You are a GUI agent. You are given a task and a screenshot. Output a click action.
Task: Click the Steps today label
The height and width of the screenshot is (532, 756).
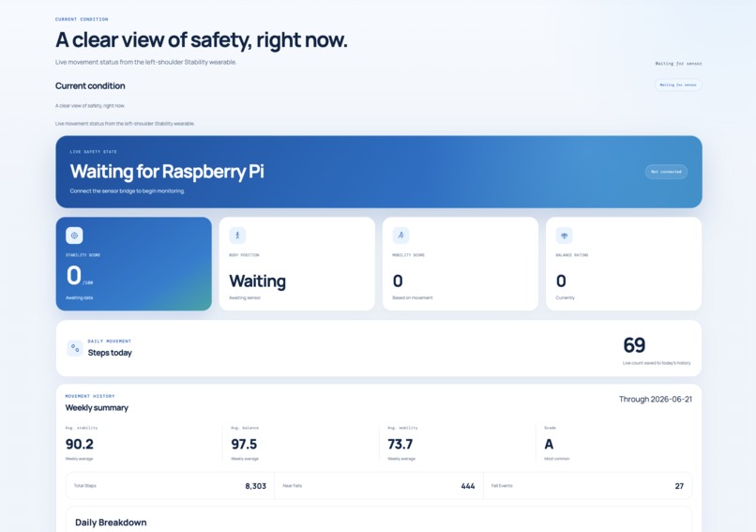click(x=110, y=353)
